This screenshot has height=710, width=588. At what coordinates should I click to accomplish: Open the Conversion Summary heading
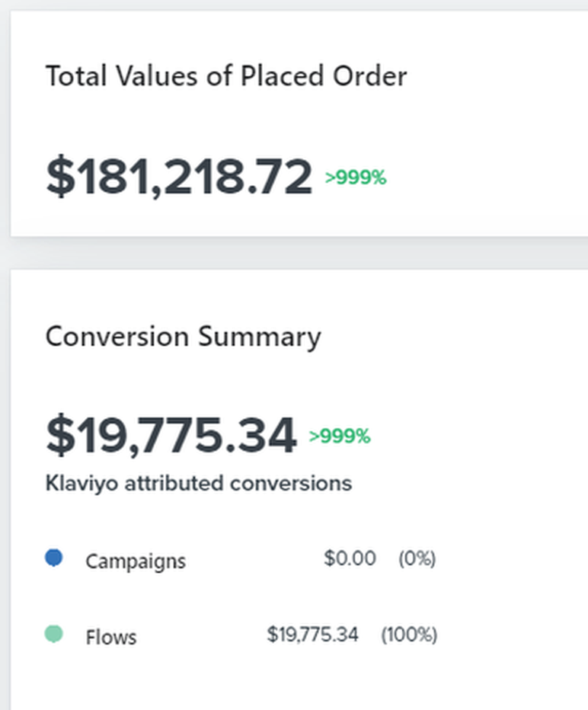[x=184, y=337]
